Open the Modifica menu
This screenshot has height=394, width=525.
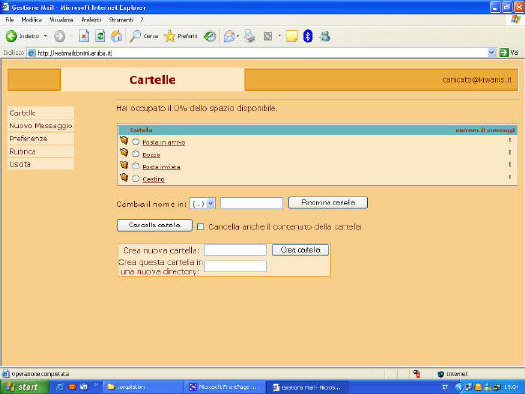point(31,20)
